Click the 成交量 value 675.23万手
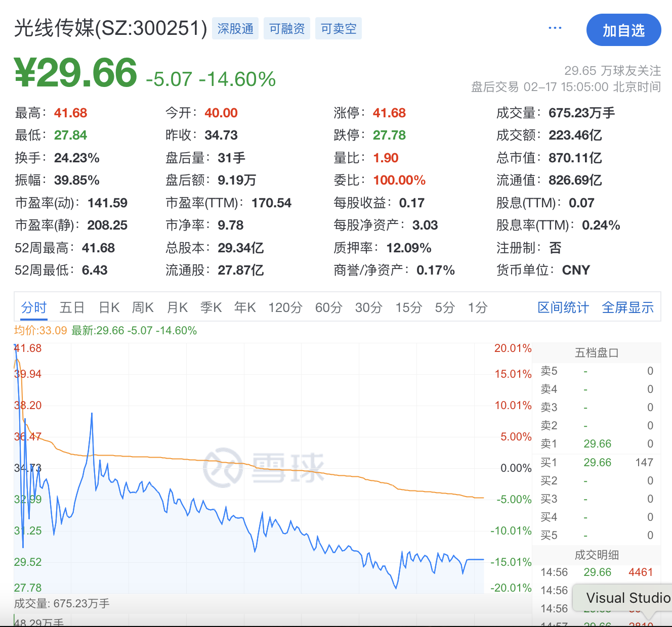672x627 pixels. click(582, 113)
